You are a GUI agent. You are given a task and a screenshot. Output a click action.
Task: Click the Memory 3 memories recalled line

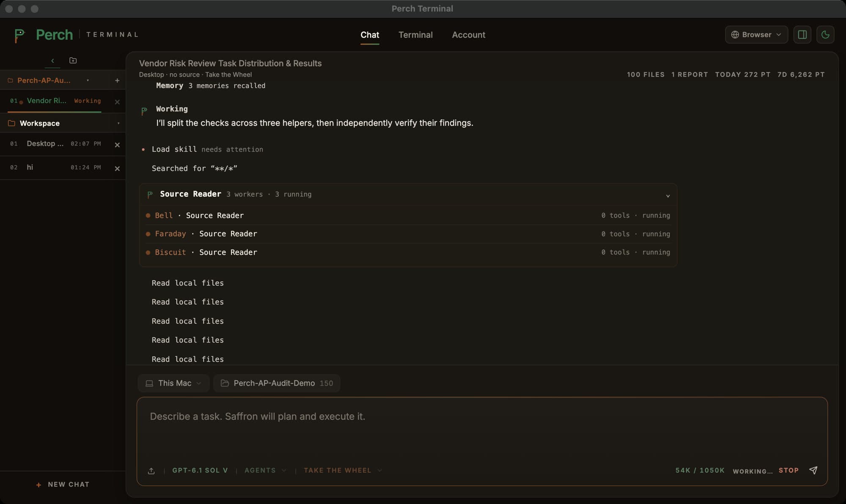pyautogui.click(x=211, y=85)
